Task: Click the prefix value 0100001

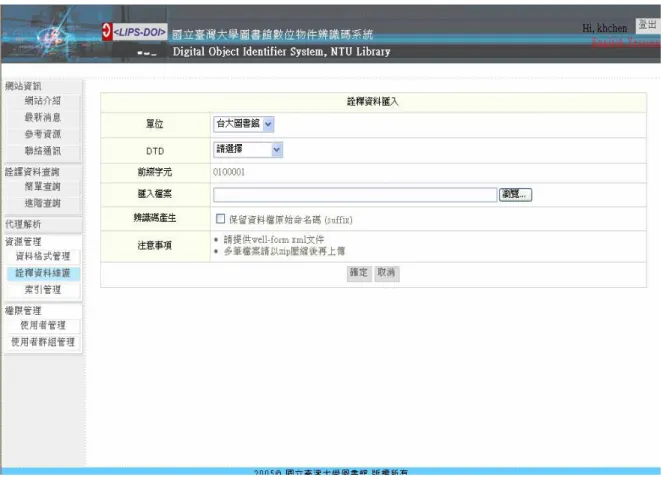Action: pos(229,172)
